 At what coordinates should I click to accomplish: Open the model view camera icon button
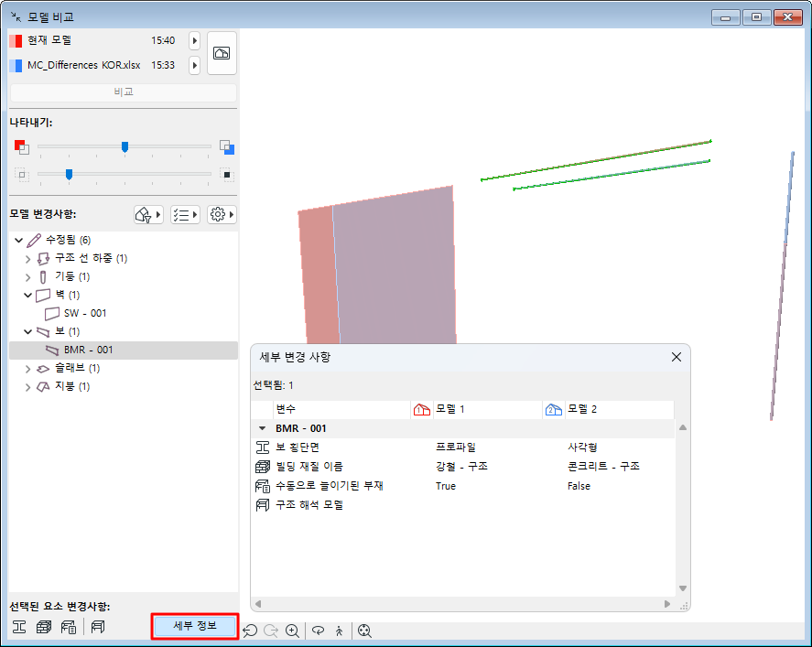(222, 53)
